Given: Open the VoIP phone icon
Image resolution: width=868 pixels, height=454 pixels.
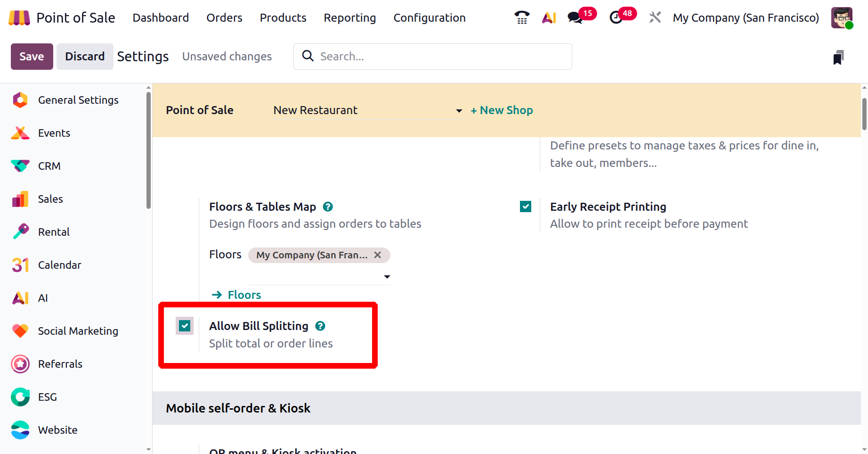Looking at the screenshot, I should pos(522,18).
